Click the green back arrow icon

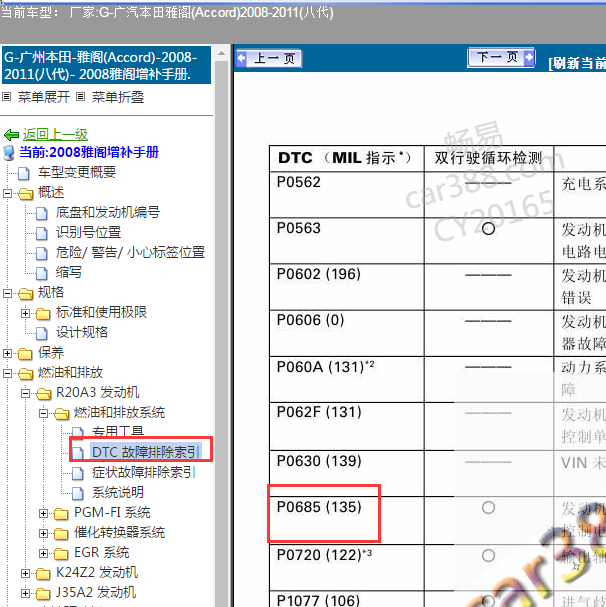tap(11, 135)
